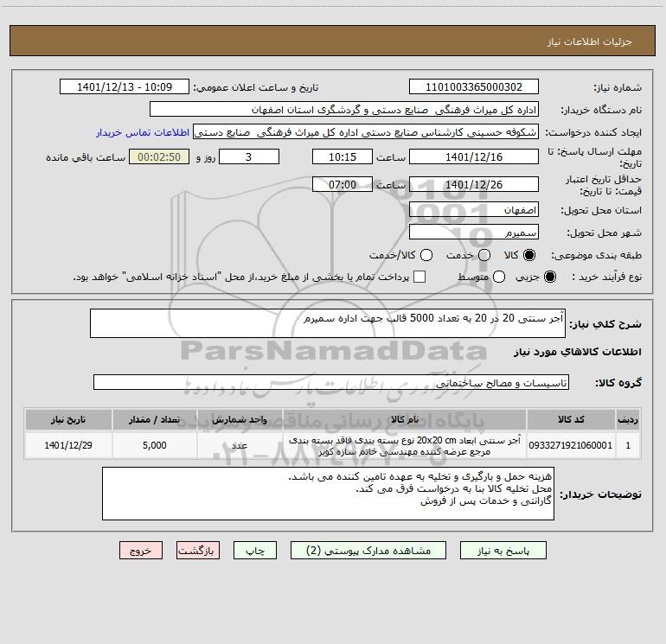666x644 pixels.
Task: Click the buyer organization name field
Action: point(344,110)
